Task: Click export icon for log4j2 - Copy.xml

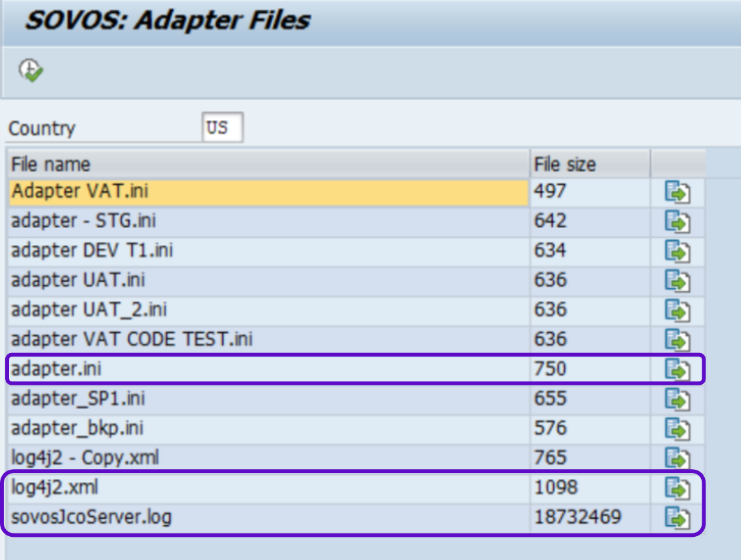Action: [x=677, y=458]
